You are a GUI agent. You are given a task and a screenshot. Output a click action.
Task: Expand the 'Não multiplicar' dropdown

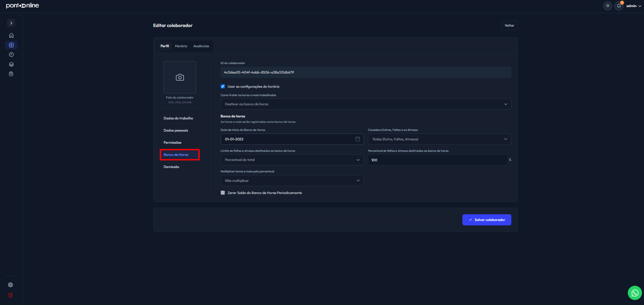click(292, 181)
